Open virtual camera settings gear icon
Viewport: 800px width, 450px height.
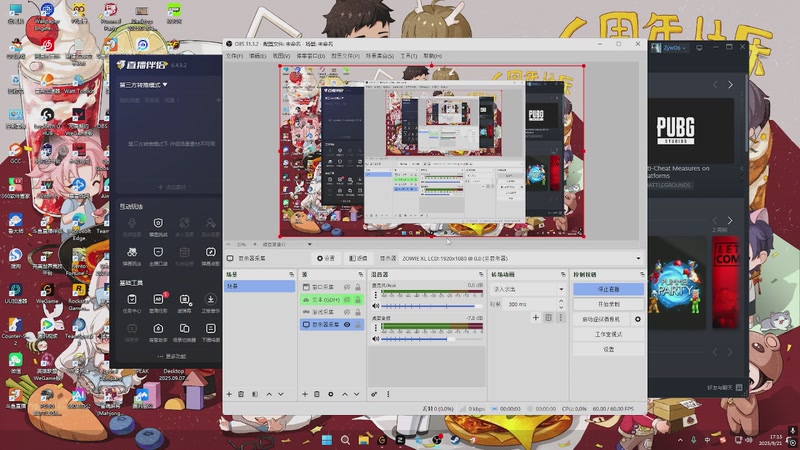638,319
